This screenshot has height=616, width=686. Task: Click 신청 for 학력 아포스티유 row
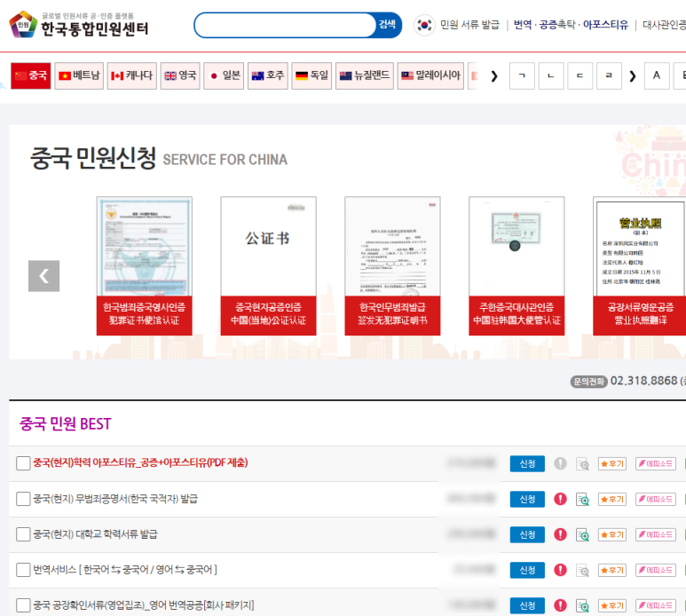click(527, 463)
